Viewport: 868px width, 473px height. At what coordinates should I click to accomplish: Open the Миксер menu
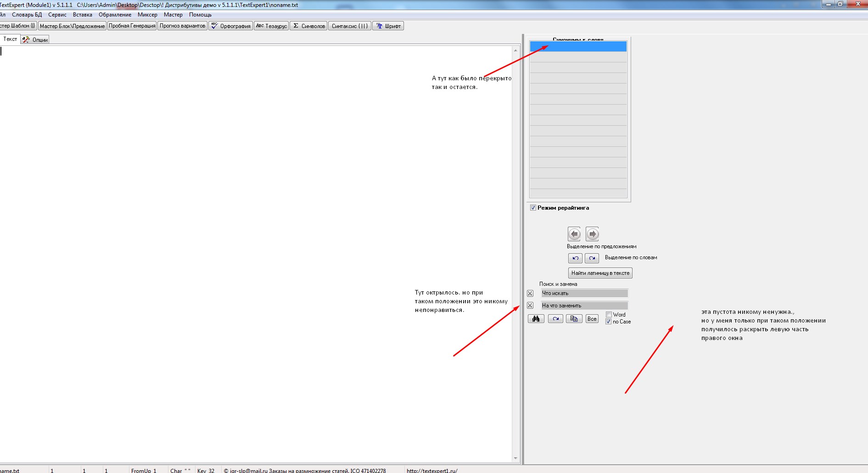(147, 15)
